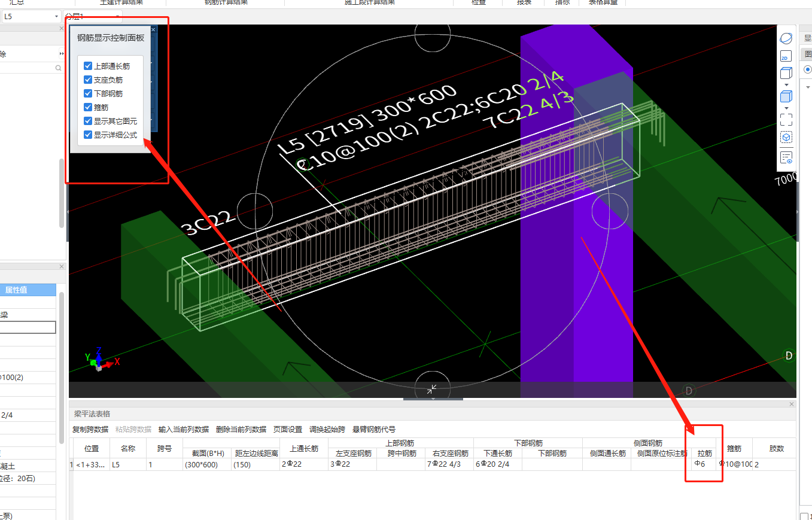Click 距左边线距离 cell (150)
812x520 pixels.
256,464
